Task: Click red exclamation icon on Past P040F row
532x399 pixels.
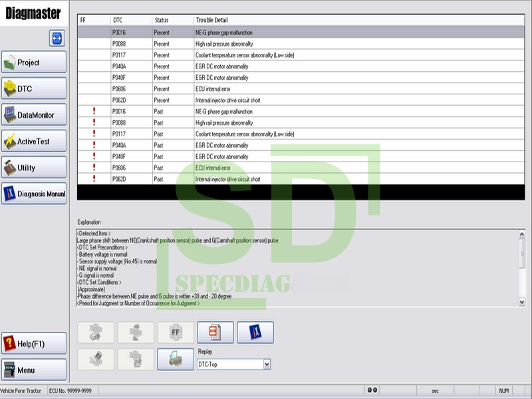Action: click(x=94, y=156)
